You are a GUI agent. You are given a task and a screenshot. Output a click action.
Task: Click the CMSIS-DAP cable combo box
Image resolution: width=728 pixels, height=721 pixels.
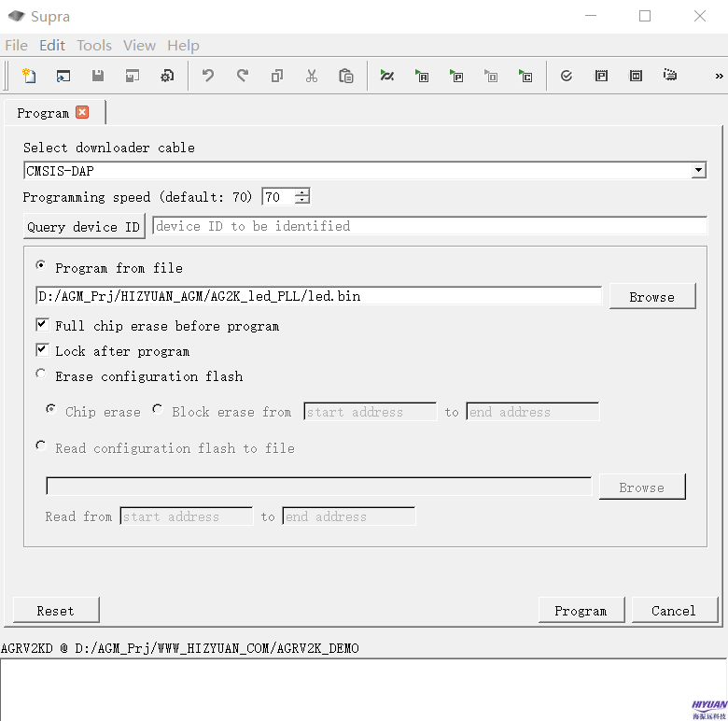point(364,171)
